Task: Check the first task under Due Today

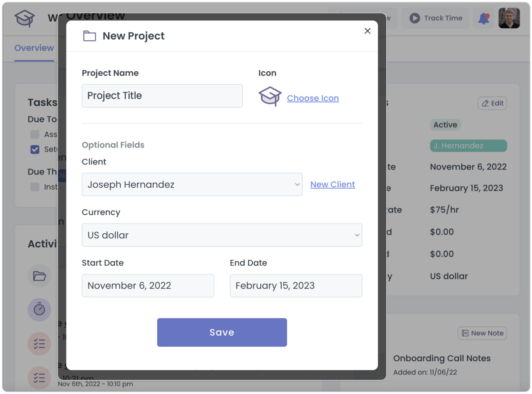Action: [x=35, y=134]
